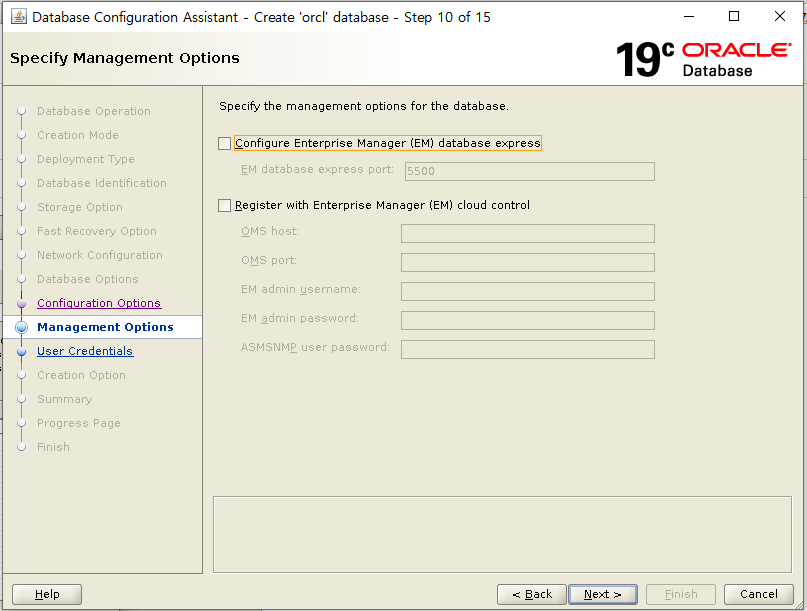
Task: Click Progress Page step in sidebar
Action: coord(79,423)
